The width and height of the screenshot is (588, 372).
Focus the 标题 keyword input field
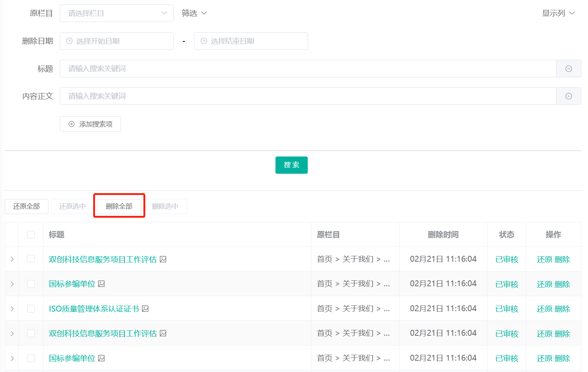[308, 69]
